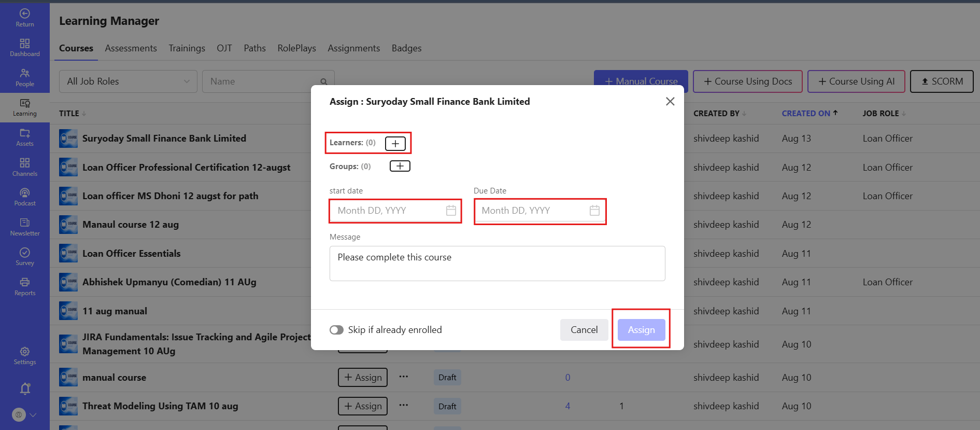Sort courses by CREATED BY column
This screenshot has height=430, width=980.
coord(720,114)
